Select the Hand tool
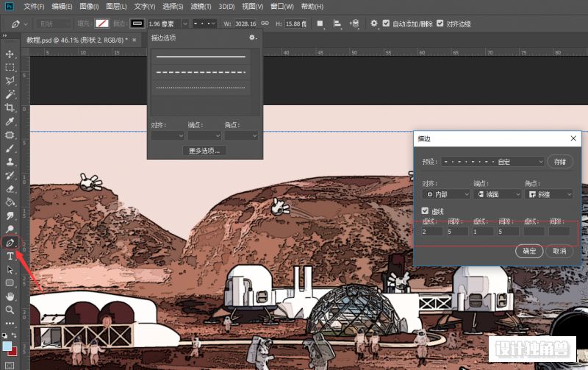The image size is (588, 370). coord(10,296)
